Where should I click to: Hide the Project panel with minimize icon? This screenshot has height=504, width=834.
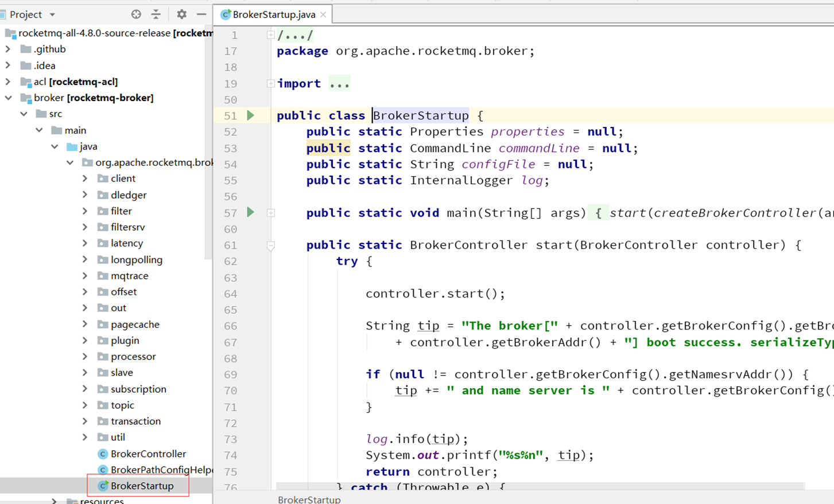click(201, 14)
